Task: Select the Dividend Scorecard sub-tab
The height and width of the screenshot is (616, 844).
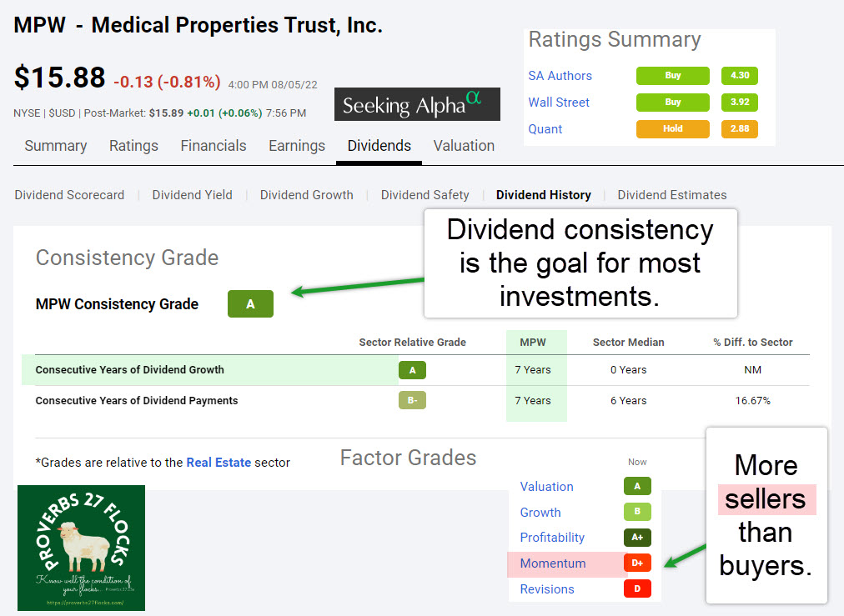Action: [x=69, y=195]
